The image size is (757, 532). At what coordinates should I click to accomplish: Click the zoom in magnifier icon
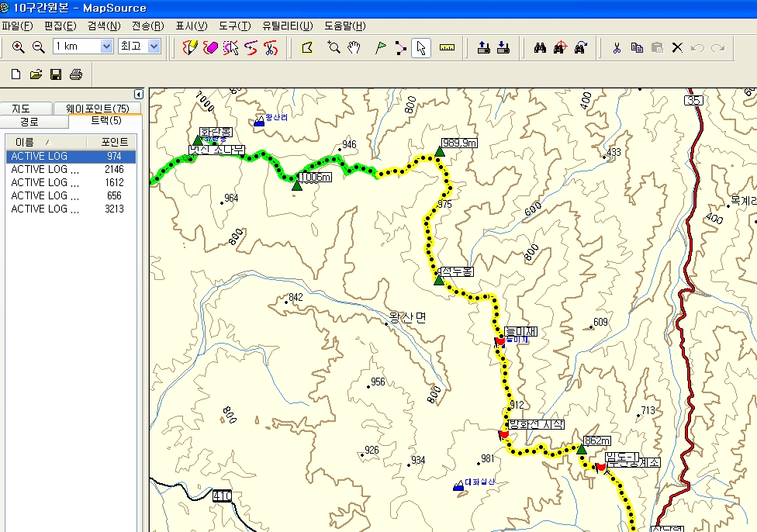click(19, 47)
